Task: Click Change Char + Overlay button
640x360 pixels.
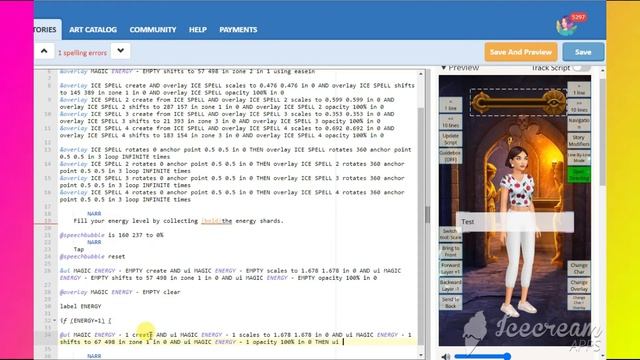Action: (579, 302)
